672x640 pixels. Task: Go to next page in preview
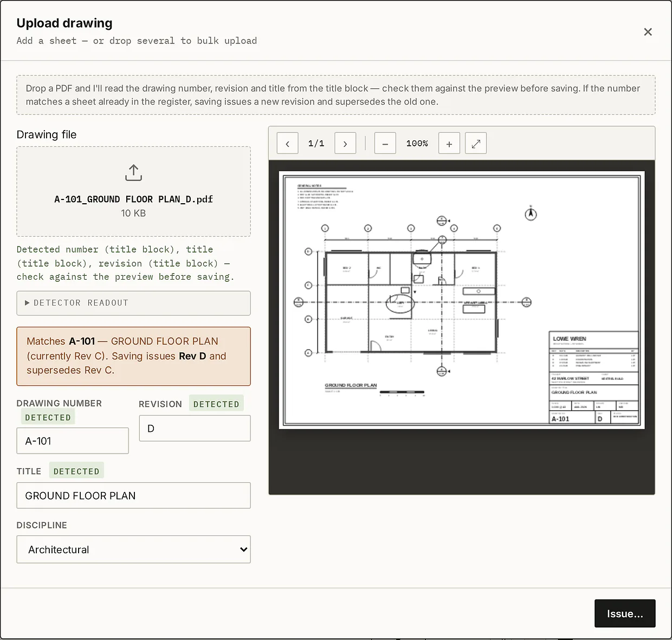pos(345,143)
